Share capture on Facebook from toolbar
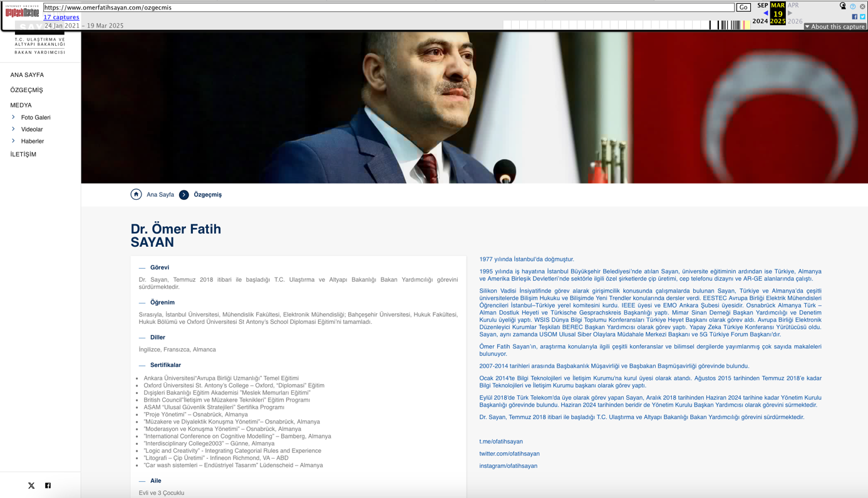 pyautogui.click(x=854, y=17)
